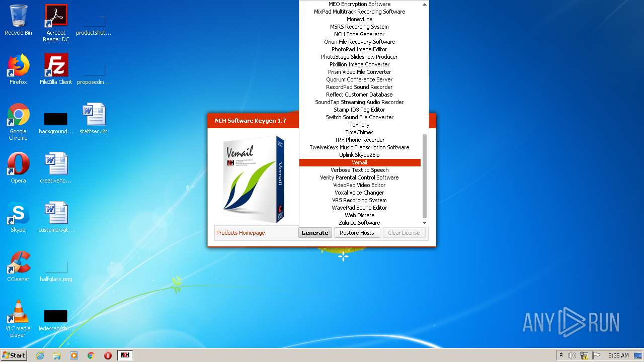Choose PhotoStage Slideshow Producer

tap(360, 57)
